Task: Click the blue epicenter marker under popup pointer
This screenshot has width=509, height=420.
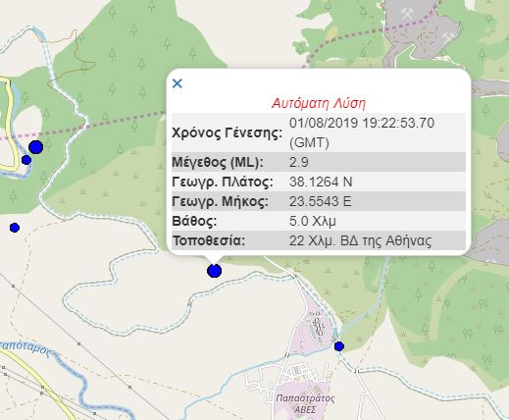Action: coord(215,271)
